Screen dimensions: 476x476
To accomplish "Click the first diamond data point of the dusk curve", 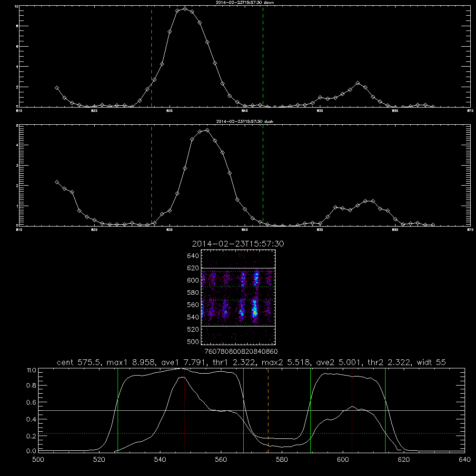I will coord(57,182).
